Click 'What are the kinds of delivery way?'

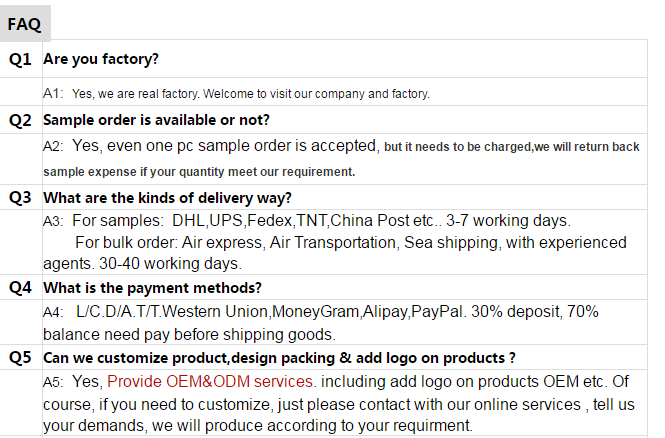click(168, 198)
